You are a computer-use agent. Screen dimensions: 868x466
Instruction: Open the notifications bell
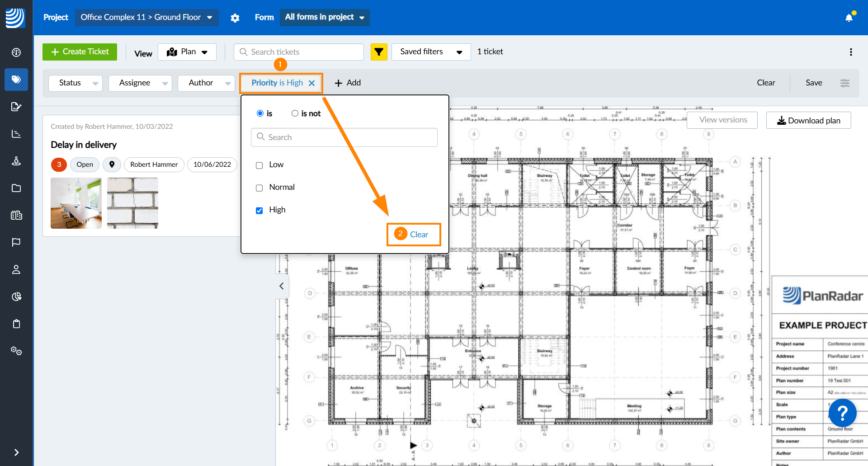coord(849,18)
